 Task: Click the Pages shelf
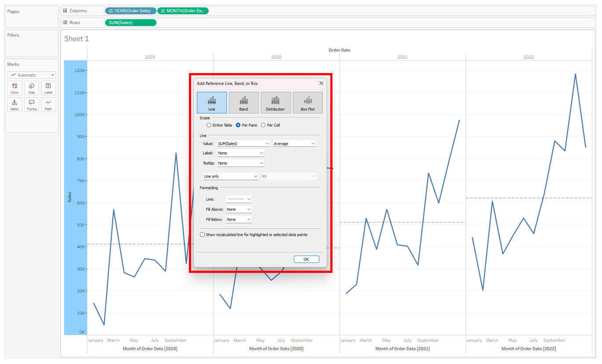pos(32,17)
